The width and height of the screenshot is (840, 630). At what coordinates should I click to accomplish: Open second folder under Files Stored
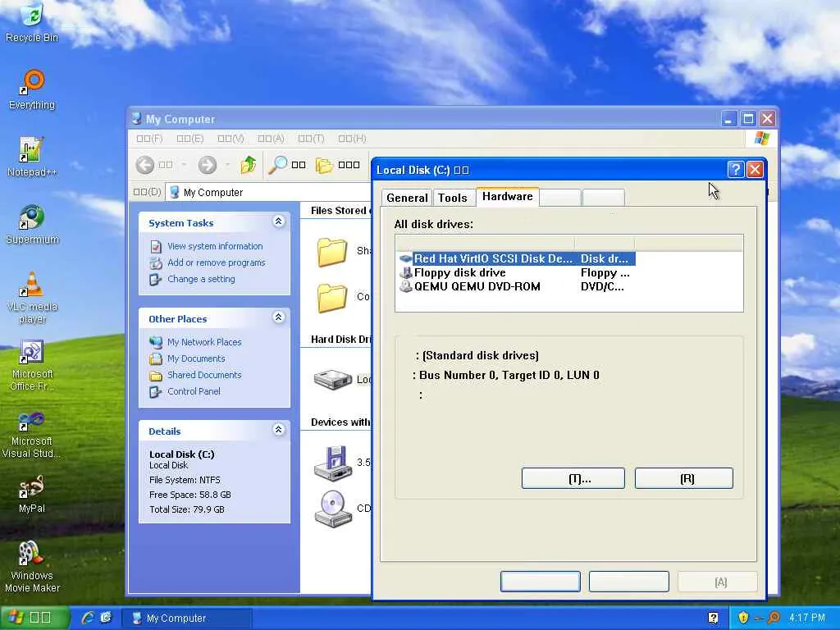332,297
